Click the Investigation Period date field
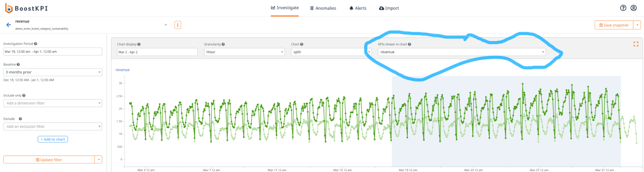Image resolution: width=644 pixels, height=172 pixels. tap(53, 52)
